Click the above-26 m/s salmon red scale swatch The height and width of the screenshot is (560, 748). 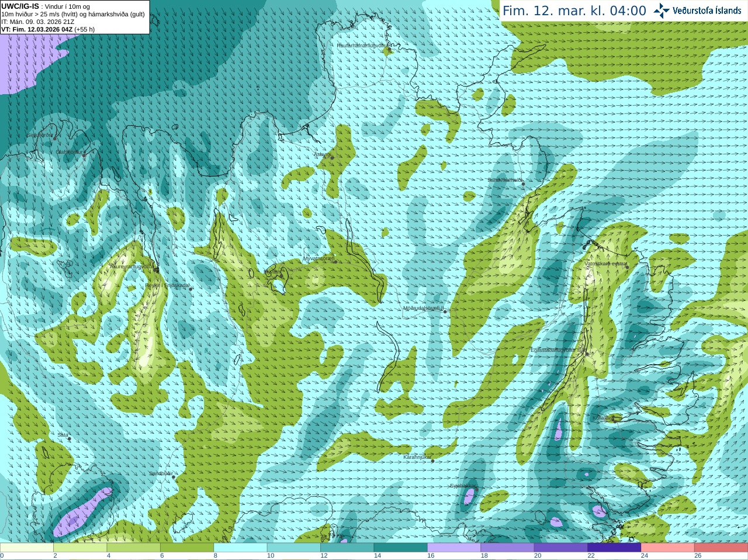[x=721, y=548]
